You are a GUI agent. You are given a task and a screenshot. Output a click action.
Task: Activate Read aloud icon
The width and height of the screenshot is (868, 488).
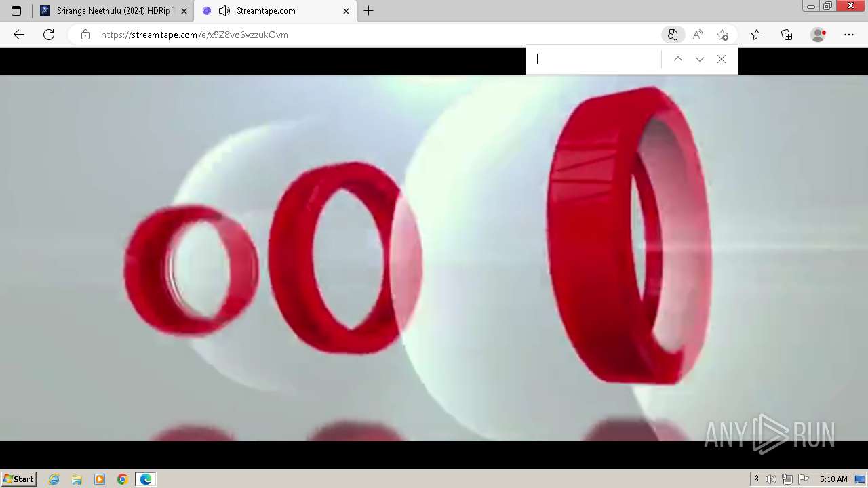tap(698, 35)
